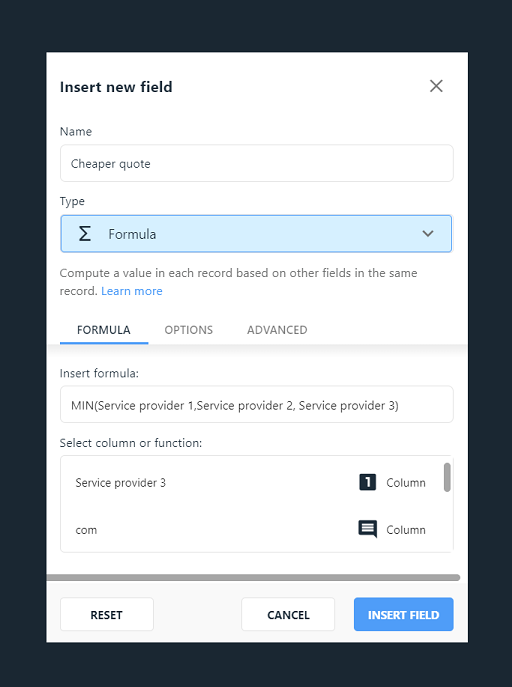Select the FORMULA tab
Image resolution: width=512 pixels, height=687 pixels.
(104, 330)
